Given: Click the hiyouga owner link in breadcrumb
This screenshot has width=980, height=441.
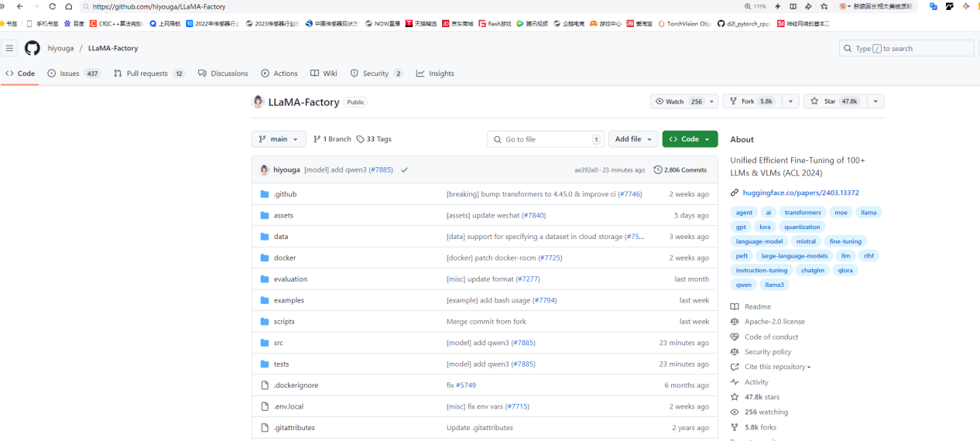Looking at the screenshot, I should pyautogui.click(x=61, y=48).
